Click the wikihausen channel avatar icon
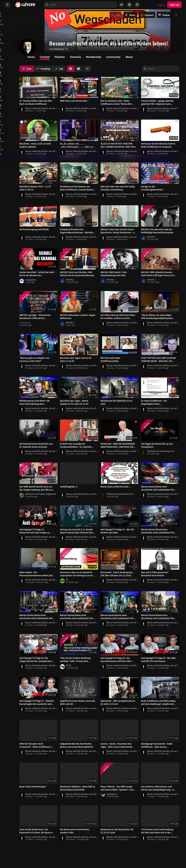 click(103, 795)
